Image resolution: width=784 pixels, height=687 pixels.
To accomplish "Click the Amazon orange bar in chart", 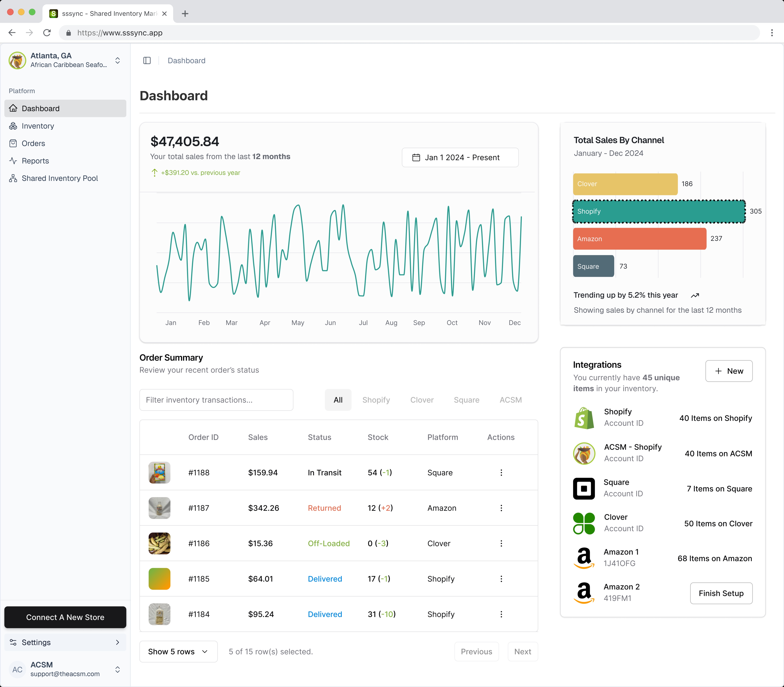I will click(639, 239).
